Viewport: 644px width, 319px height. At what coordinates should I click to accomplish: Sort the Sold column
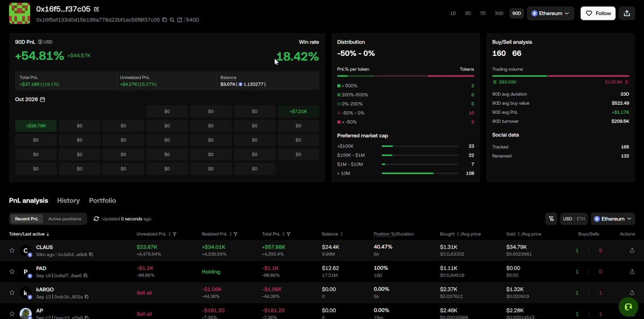[519, 234]
